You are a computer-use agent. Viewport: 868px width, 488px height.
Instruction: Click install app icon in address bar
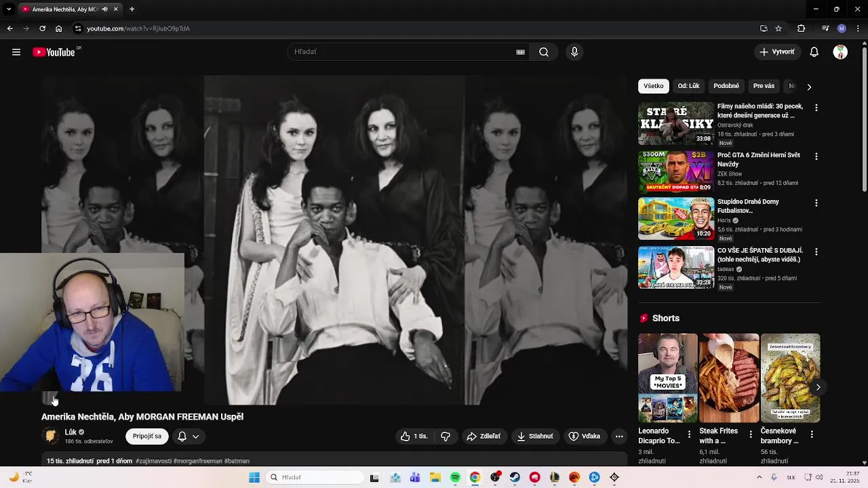click(x=764, y=28)
